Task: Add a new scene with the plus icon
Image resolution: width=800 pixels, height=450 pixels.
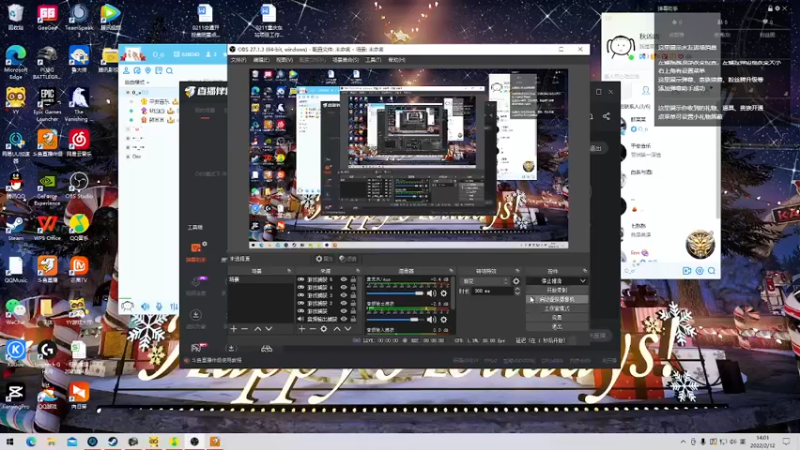Action: pos(234,329)
